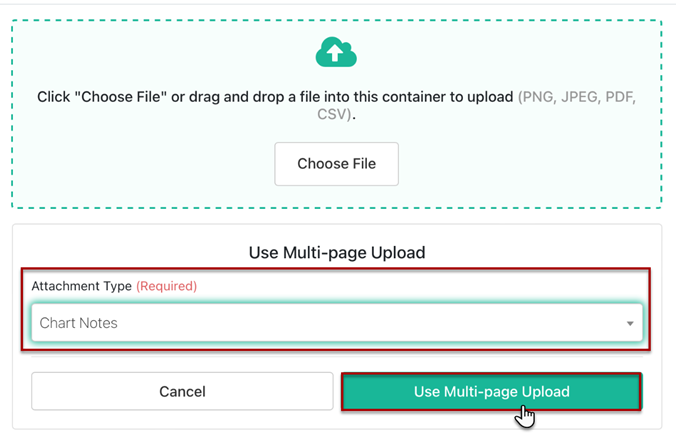Click the green cloud upload icon

(x=336, y=52)
